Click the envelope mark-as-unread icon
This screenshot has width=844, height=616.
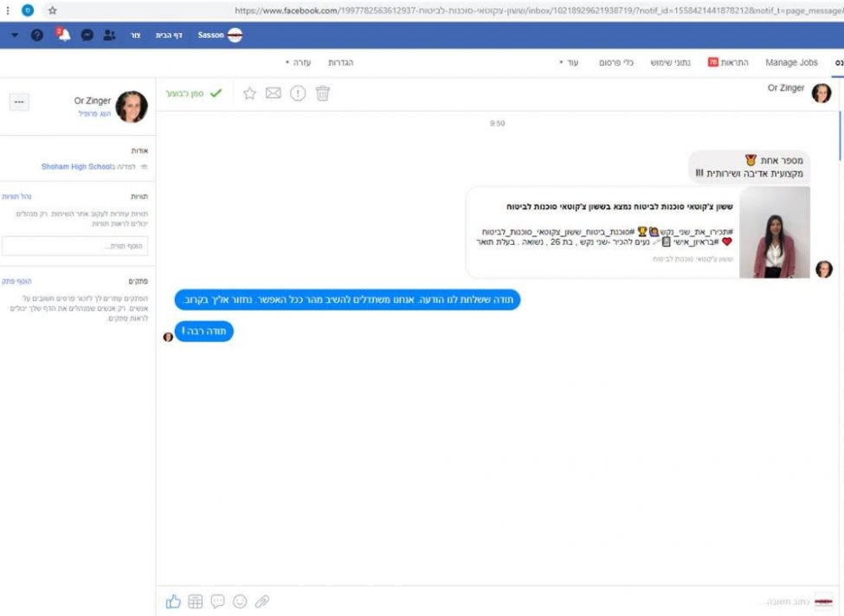tap(274, 93)
